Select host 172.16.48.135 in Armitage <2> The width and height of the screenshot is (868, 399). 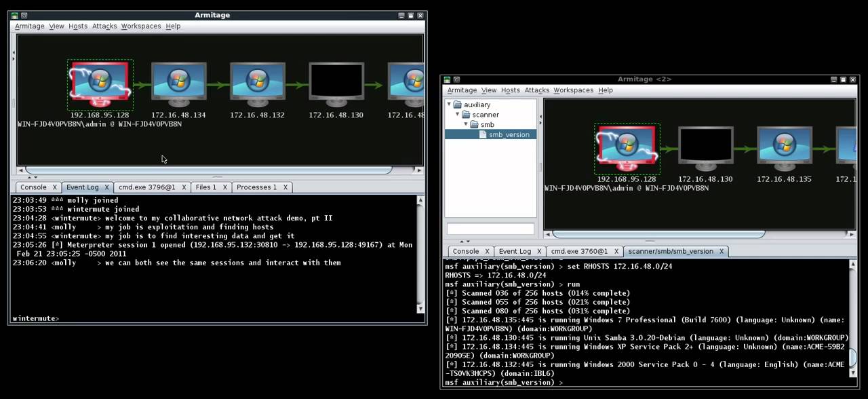point(784,149)
